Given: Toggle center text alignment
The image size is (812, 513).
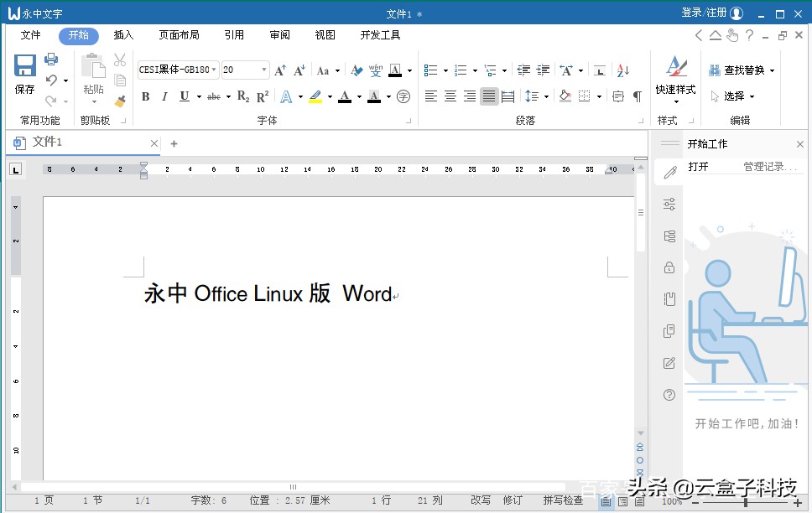Looking at the screenshot, I should tap(450, 96).
